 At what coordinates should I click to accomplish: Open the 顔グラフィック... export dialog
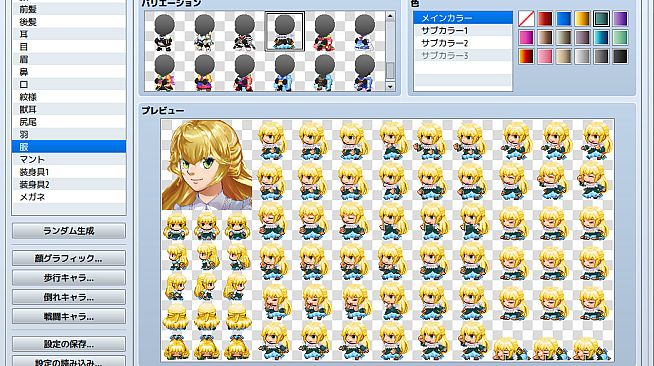pyautogui.click(x=69, y=258)
